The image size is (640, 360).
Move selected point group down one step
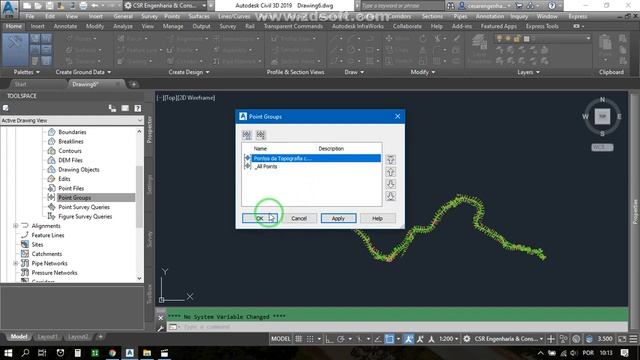[x=391, y=184]
